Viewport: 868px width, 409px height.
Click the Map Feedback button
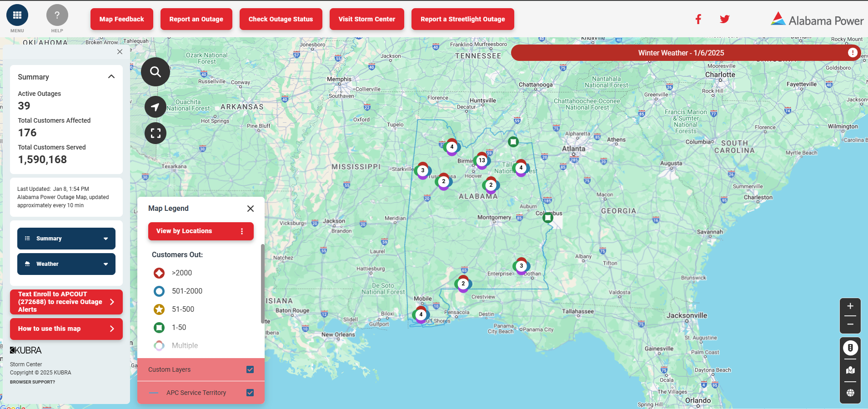[x=122, y=19]
